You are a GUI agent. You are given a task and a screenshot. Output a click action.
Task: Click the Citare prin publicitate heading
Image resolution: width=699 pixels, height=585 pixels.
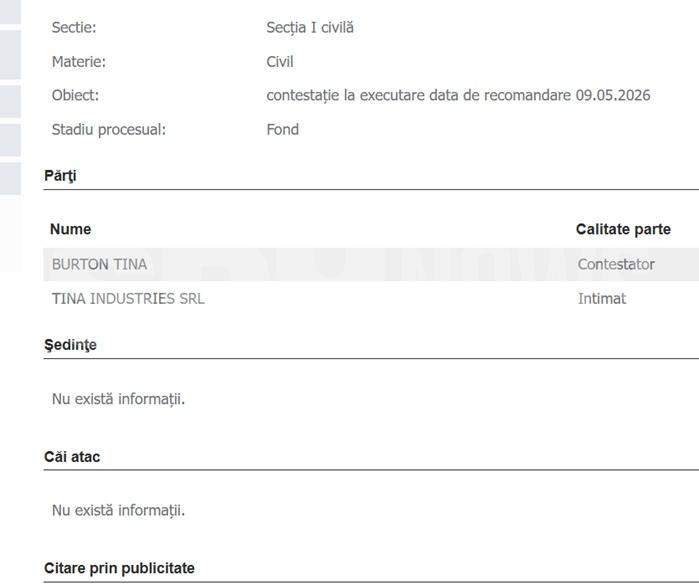[119, 568]
